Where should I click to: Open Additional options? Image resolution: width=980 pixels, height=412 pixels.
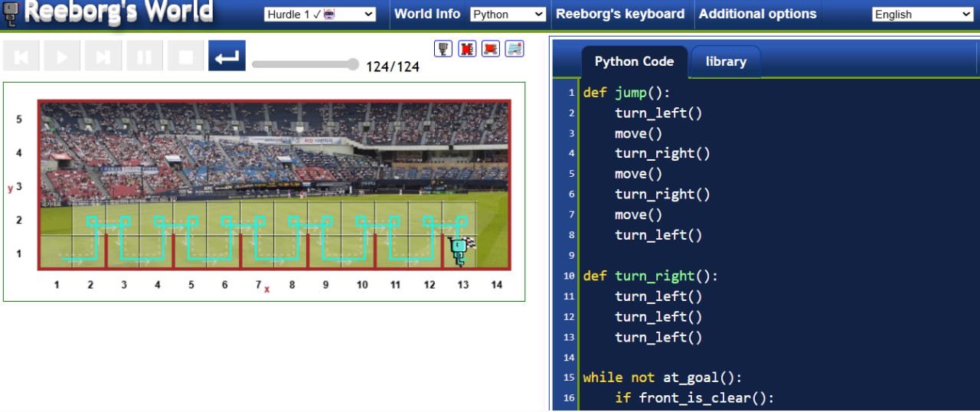758,14
